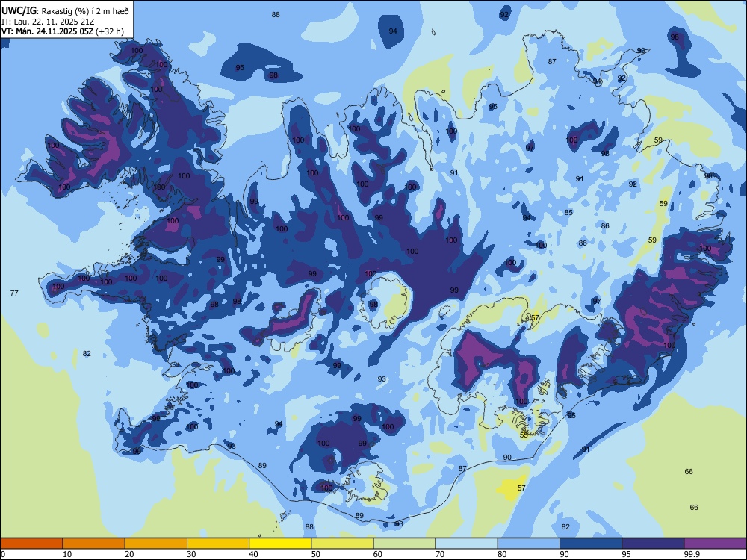Pick the amber 20–30 legend swatch

point(156,544)
